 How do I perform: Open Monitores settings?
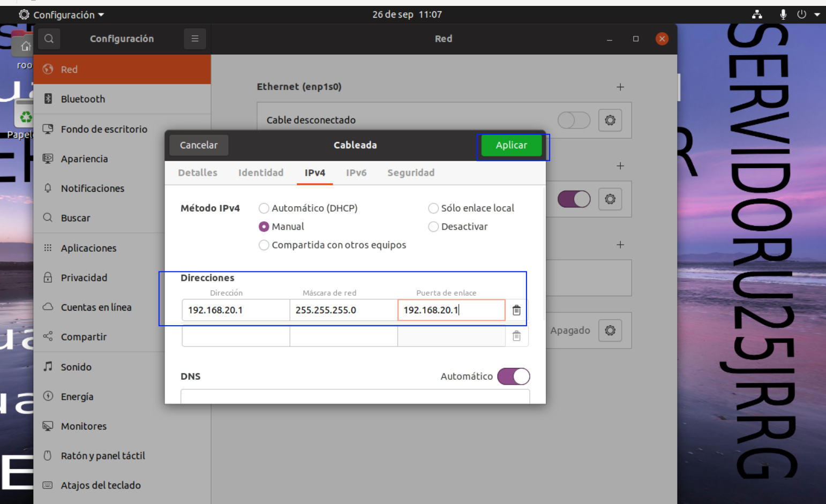click(122, 426)
